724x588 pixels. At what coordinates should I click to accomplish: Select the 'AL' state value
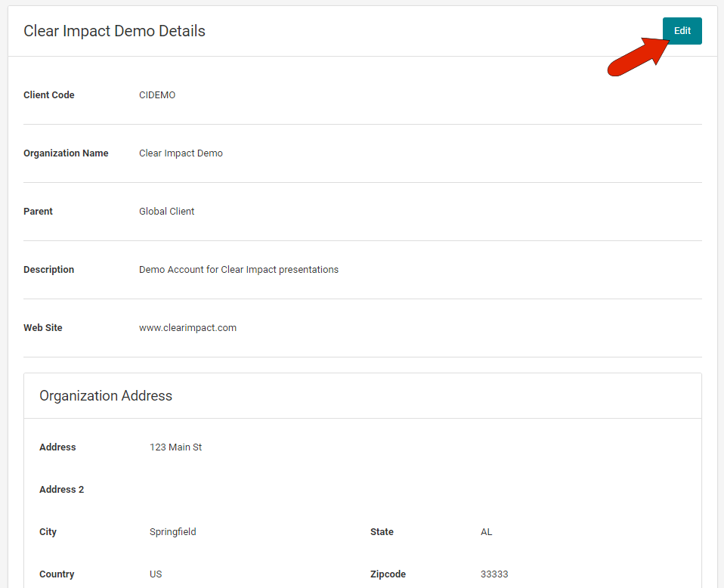point(486,532)
